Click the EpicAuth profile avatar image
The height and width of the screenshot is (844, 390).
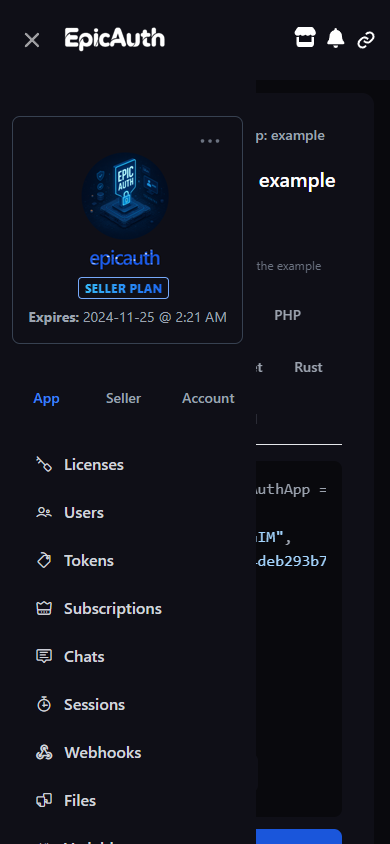(125, 196)
